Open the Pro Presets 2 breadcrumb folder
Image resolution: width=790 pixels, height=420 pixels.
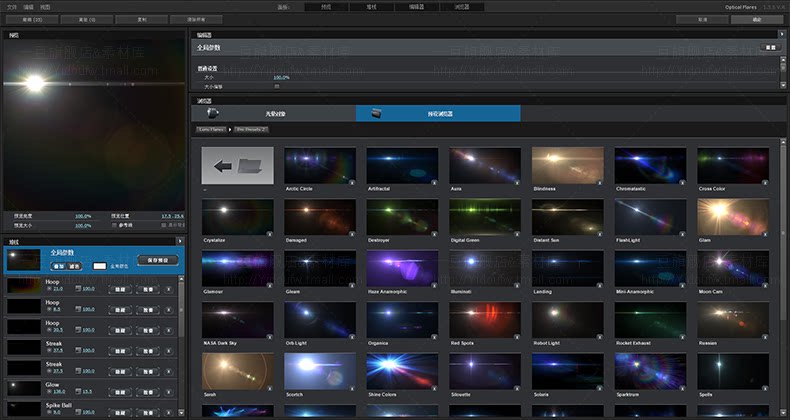[x=251, y=130]
